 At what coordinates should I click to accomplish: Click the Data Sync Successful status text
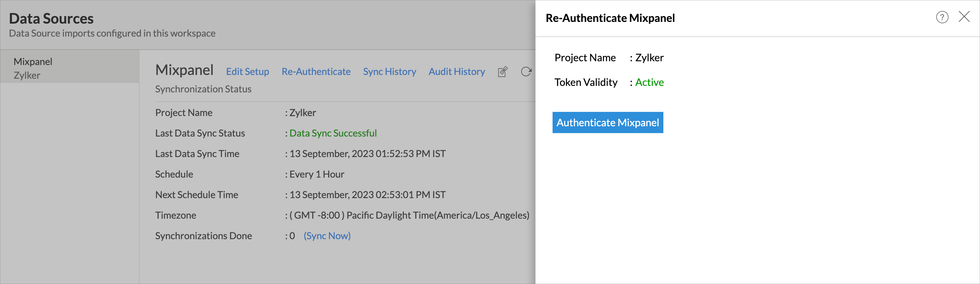(333, 133)
